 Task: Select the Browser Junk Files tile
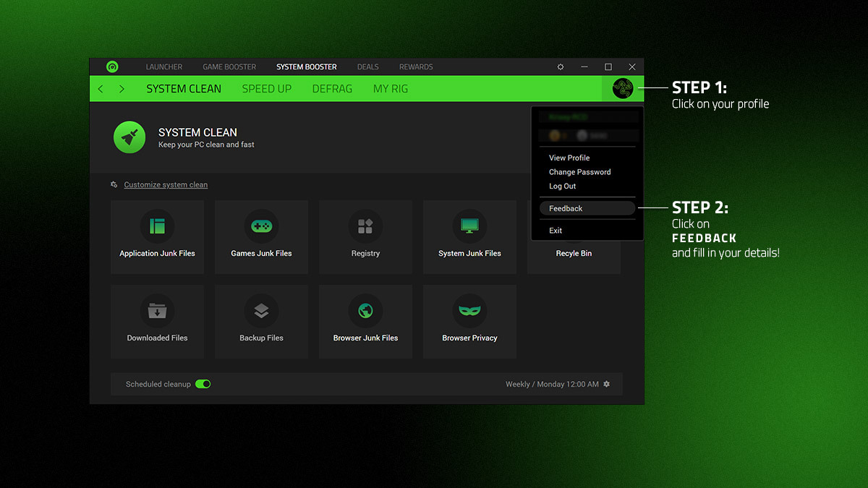366,322
